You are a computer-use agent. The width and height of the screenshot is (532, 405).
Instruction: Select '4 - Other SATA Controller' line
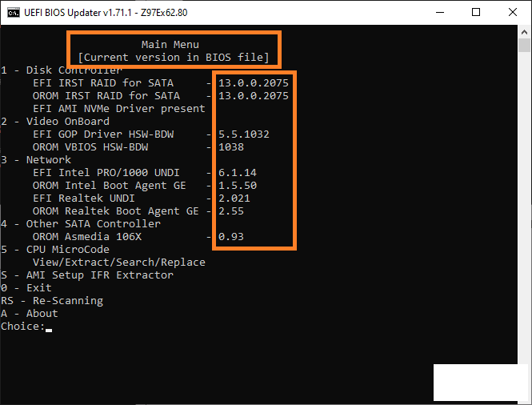coord(81,224)
